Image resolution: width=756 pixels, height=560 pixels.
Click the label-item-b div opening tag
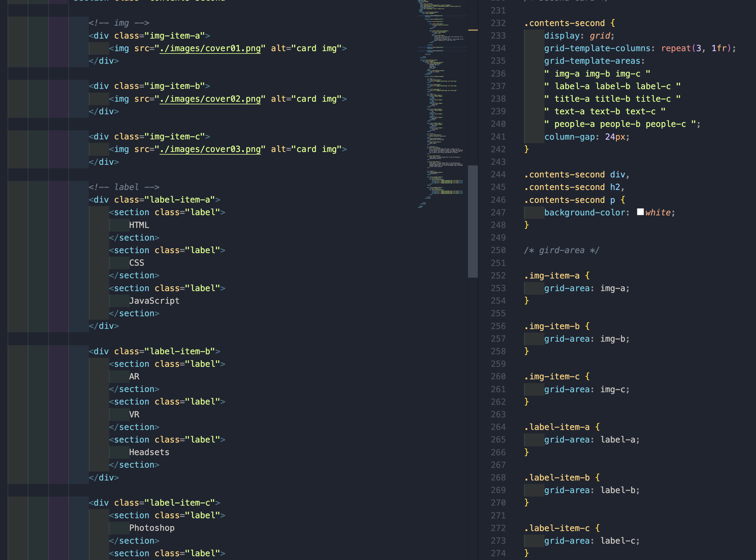click(x=154, y=352)
